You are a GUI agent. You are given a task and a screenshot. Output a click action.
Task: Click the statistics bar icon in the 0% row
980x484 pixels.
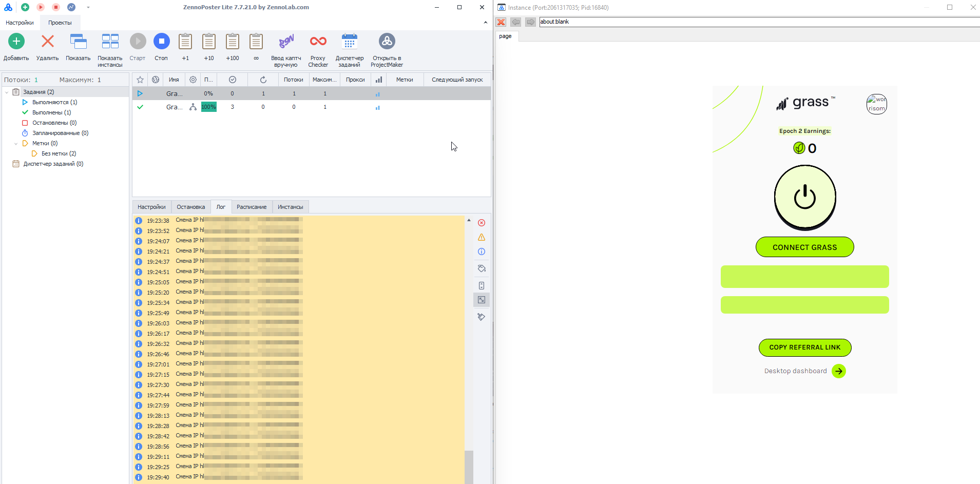coord(378,94)
